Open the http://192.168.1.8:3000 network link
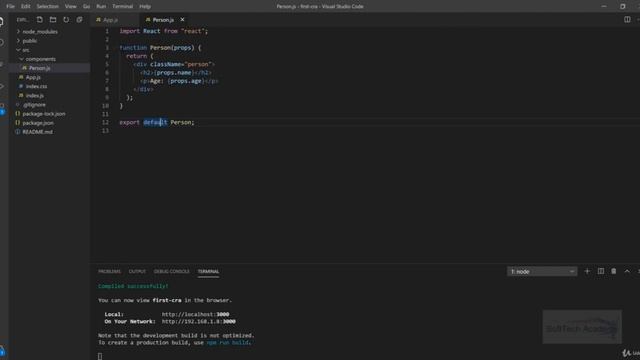 click(199, 322)
